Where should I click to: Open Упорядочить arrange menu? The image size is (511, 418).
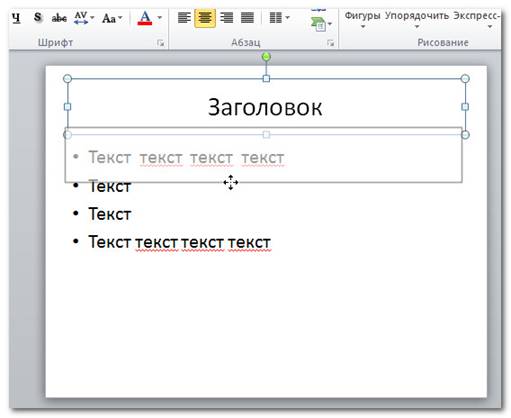(x=417, y=19)
